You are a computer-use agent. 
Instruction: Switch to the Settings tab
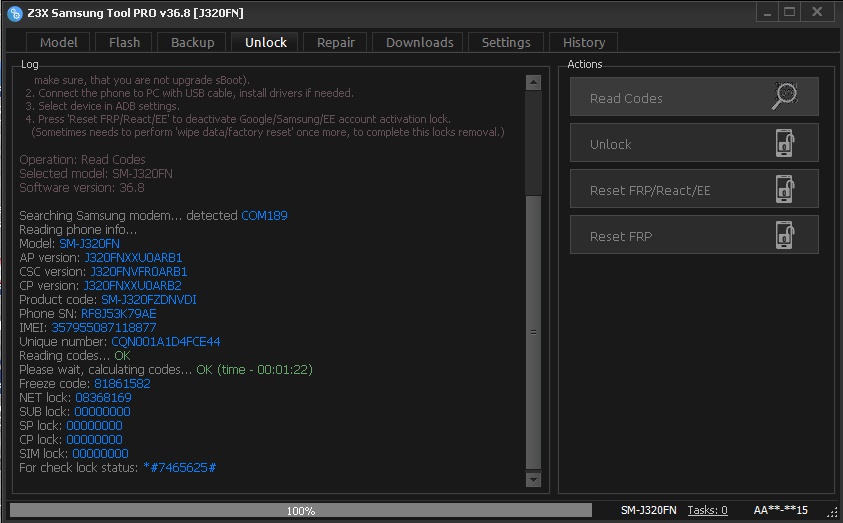[506, 42]
